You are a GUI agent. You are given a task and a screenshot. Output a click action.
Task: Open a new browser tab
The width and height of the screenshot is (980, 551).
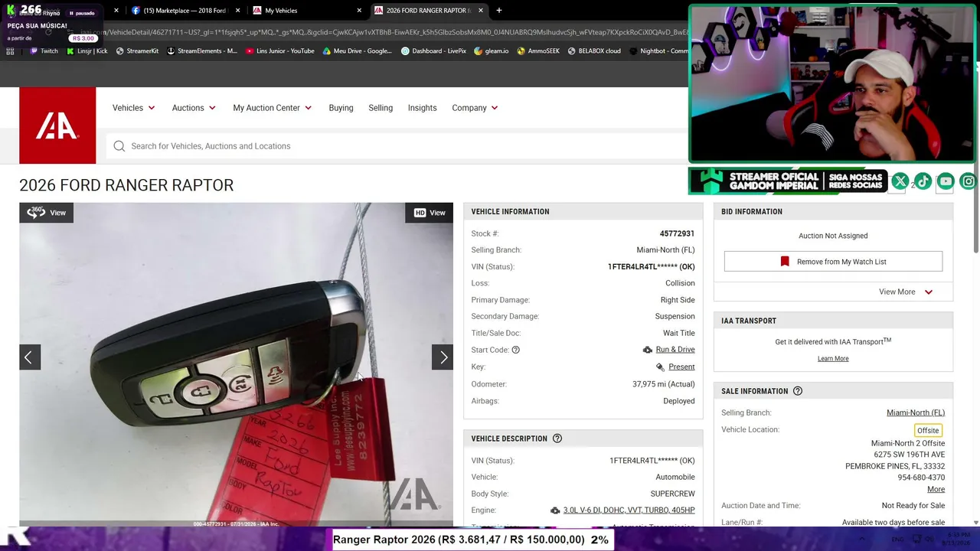499,11
